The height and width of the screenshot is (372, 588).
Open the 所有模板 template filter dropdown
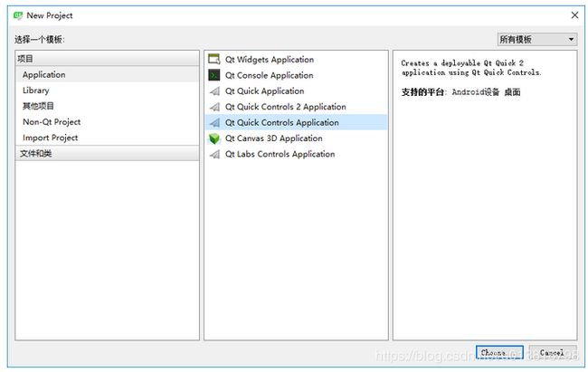coord(537,39)
